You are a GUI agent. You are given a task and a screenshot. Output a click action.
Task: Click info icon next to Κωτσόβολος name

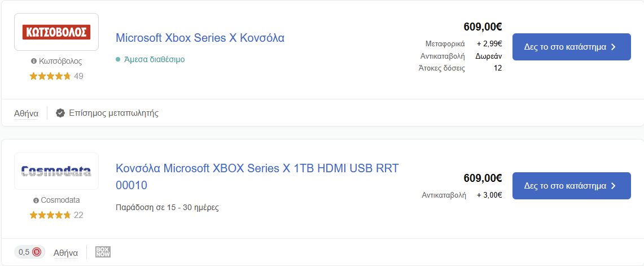pyautogui.click(x=34, y=61)
